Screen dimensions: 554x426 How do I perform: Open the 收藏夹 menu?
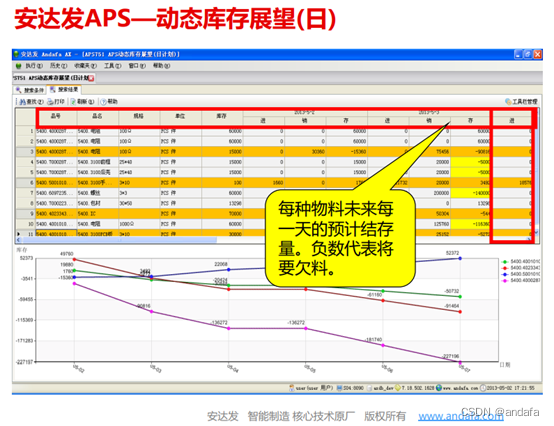(x=85, y=66)
